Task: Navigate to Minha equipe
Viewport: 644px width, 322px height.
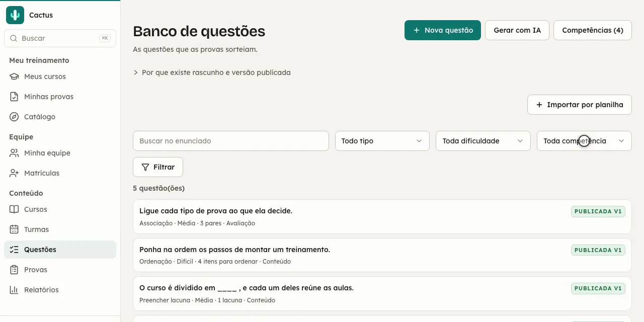Action: click(x=60, y=153)
